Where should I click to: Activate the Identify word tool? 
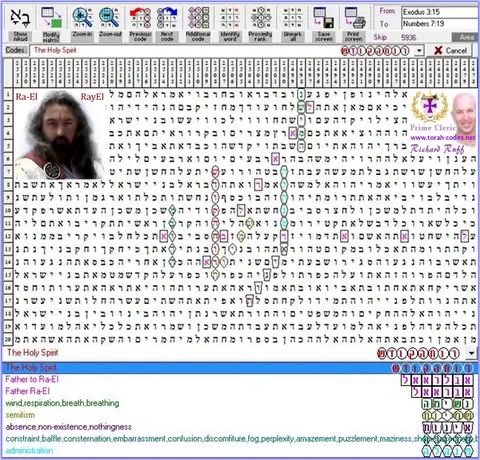pyautogui.click(x=230, y=25)
